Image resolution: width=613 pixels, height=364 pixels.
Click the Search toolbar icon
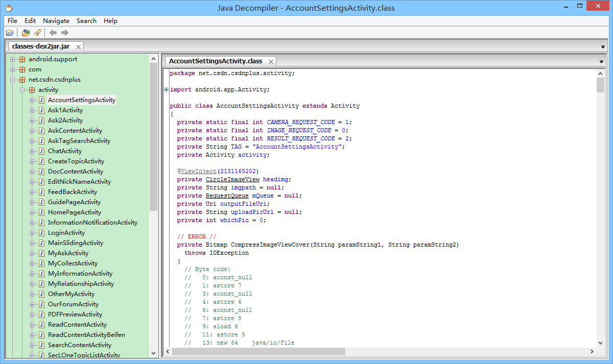coord(37,33)
